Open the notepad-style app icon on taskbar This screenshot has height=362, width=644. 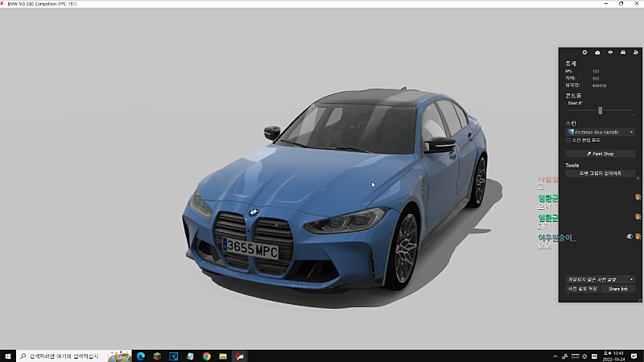click(x=190, y=356)
